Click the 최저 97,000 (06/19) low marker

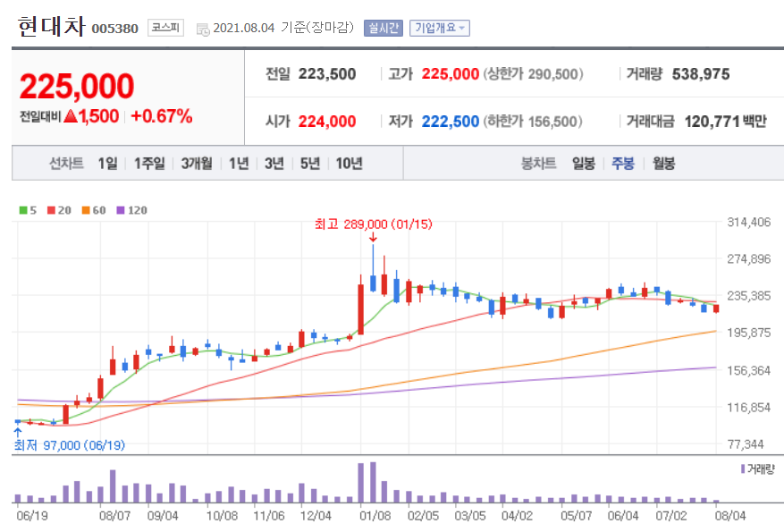tap(70, 445)
